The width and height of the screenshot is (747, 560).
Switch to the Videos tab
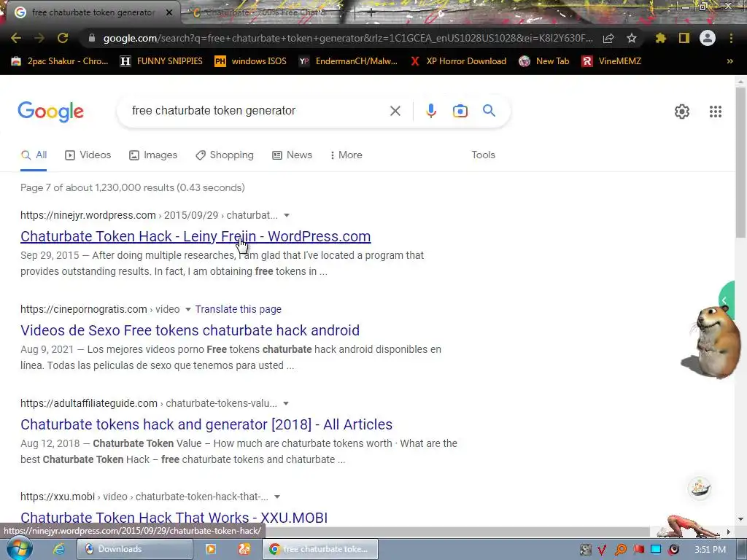pos(88,155)
